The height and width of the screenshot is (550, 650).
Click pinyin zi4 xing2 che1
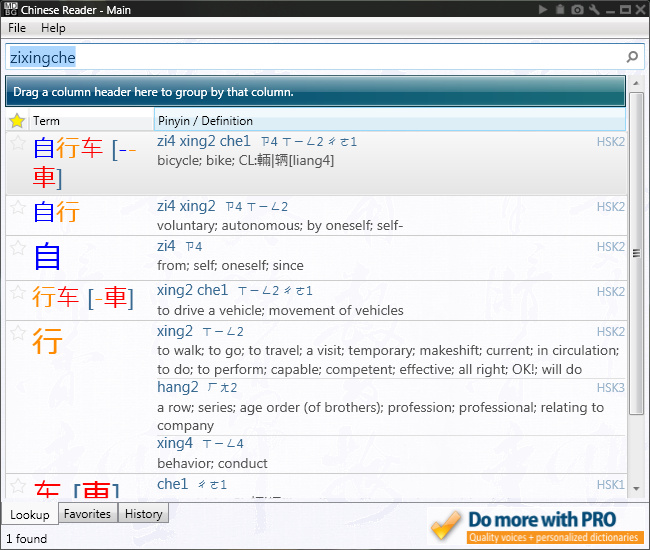[x=204, y=141]
